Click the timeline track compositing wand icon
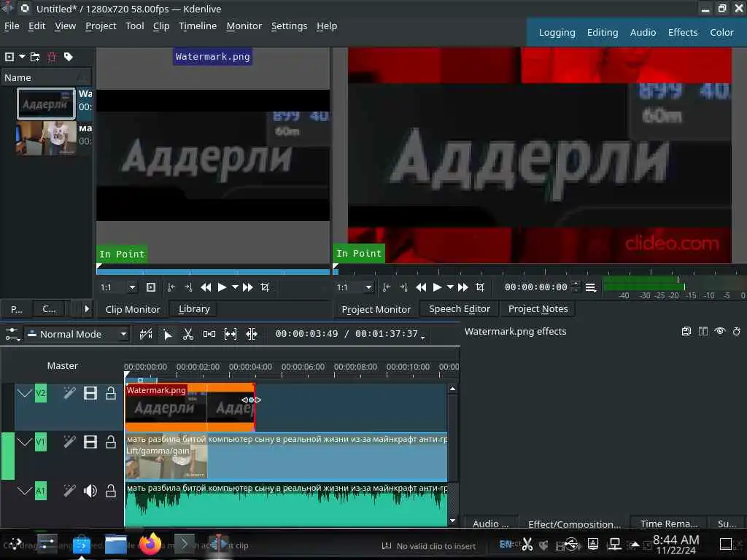747x560 pixels. pos(146,334)
